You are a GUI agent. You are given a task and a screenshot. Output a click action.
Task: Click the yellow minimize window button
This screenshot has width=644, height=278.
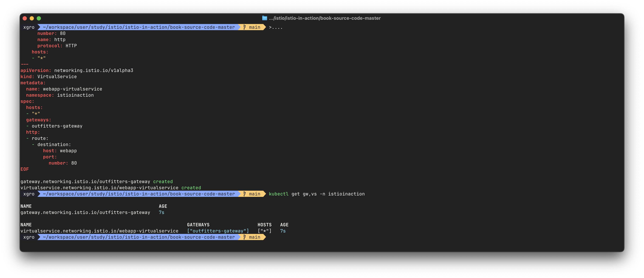[x=32, y=18]
